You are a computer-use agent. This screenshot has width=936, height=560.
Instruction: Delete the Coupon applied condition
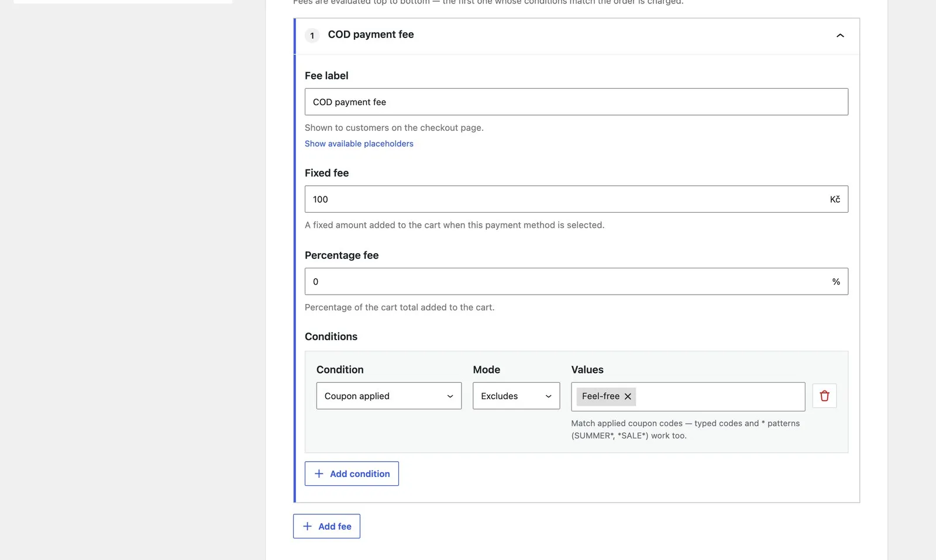click(x=824, y=396)
